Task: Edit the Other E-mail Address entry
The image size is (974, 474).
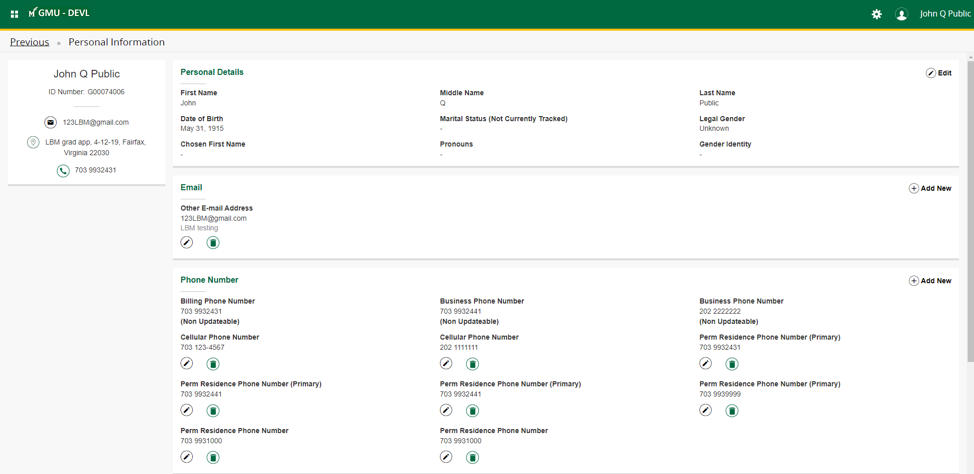Action: coord(187,243)
